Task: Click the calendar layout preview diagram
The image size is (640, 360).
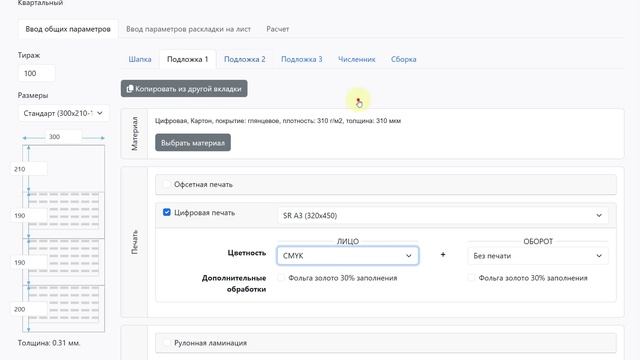Action: coord(63,239)
